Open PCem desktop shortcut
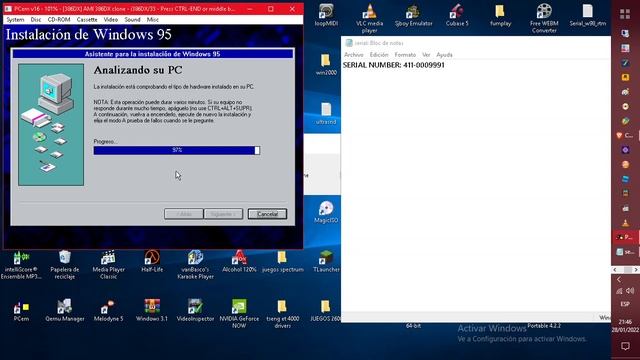The height and width of the screenshot is (360, 640). pos(21,311)
